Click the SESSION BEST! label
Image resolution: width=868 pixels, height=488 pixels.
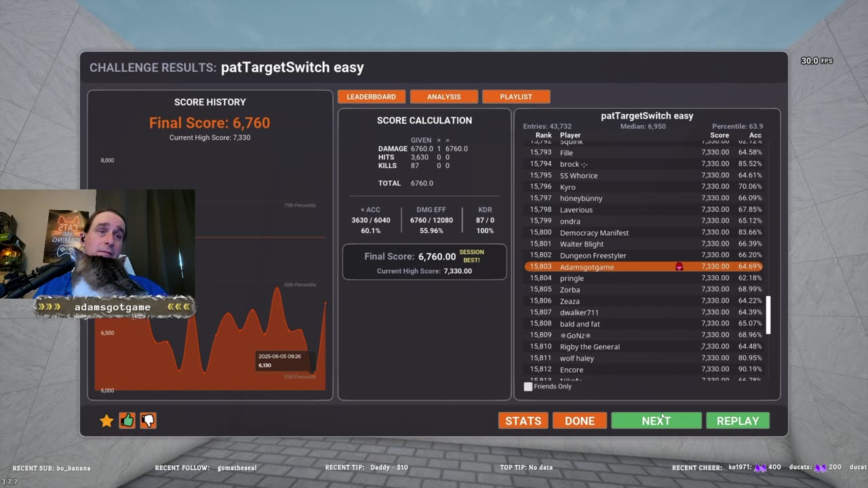(472, 256)
